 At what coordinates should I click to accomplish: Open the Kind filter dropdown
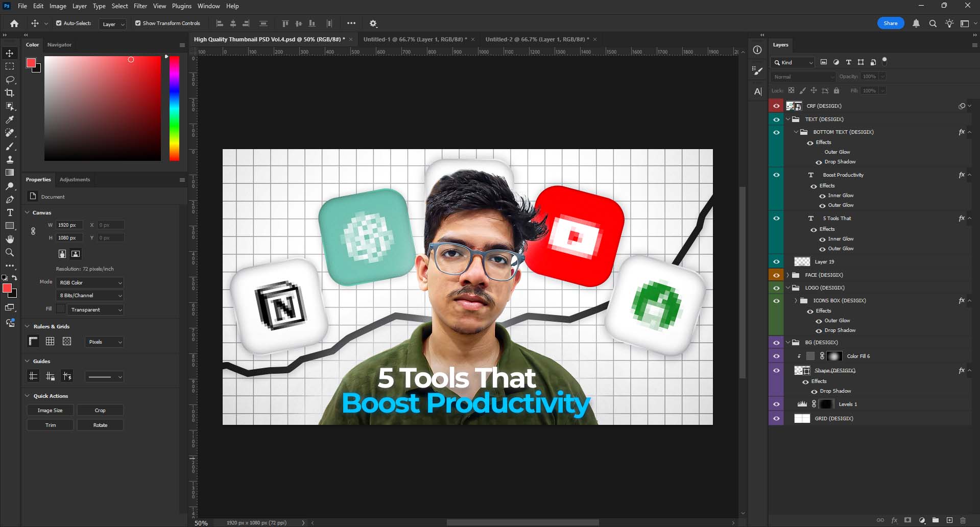pos(793,62)
